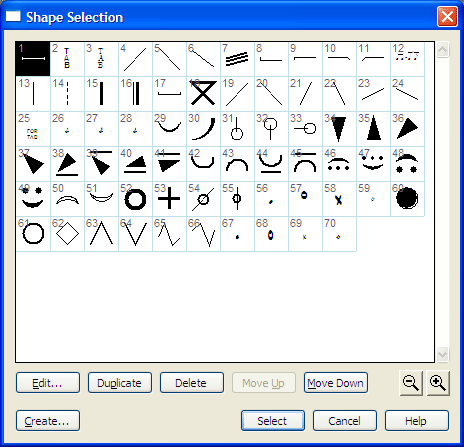Click the zoom in magnifier button
The image size is (464, 447).
(438, 383)
